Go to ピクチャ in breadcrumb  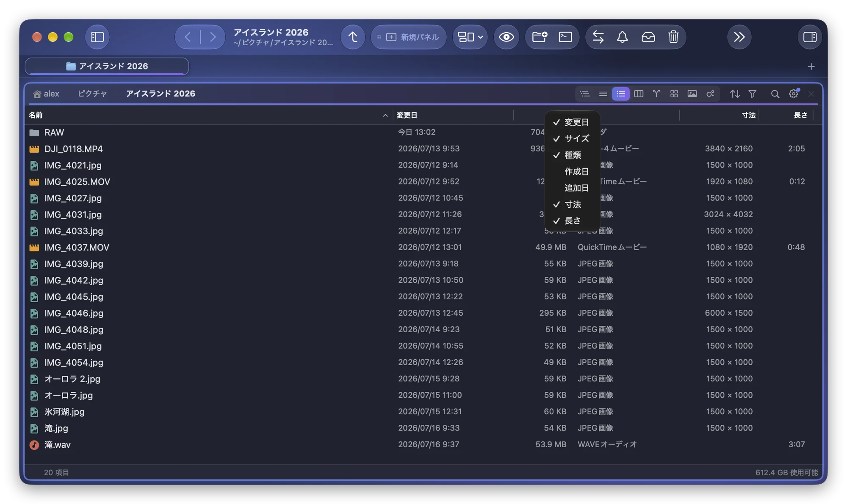coord(92,94)
